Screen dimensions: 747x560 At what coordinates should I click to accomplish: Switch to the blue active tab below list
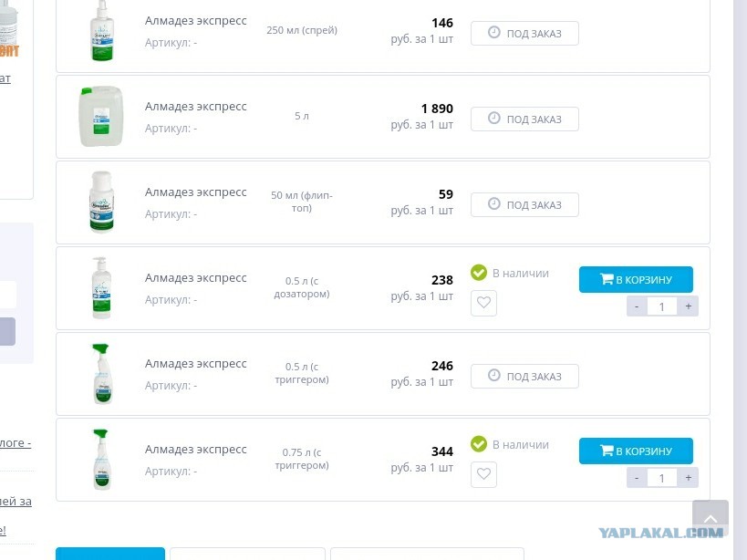coord(110,554)
